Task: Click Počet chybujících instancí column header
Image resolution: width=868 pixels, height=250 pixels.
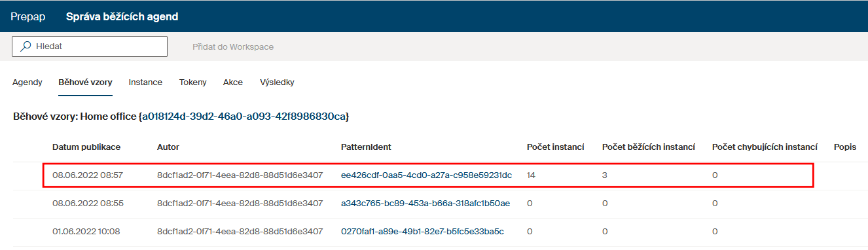Action: [765, 147]
